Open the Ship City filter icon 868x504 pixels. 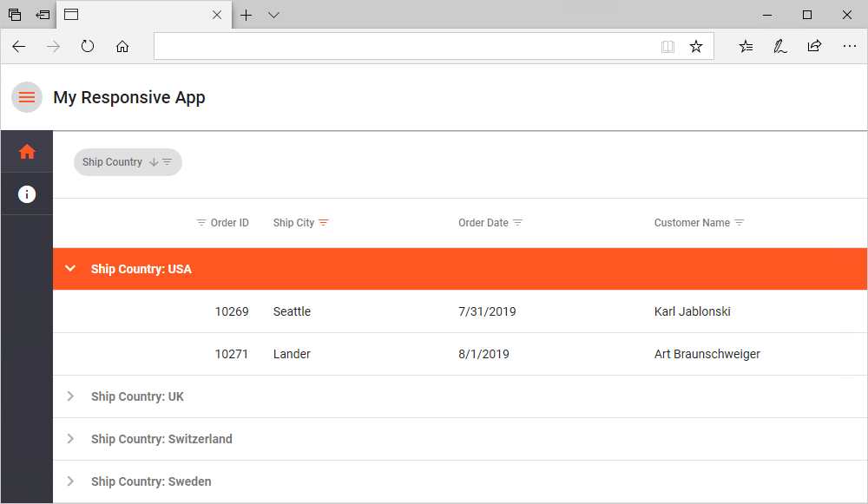(324, 223)
